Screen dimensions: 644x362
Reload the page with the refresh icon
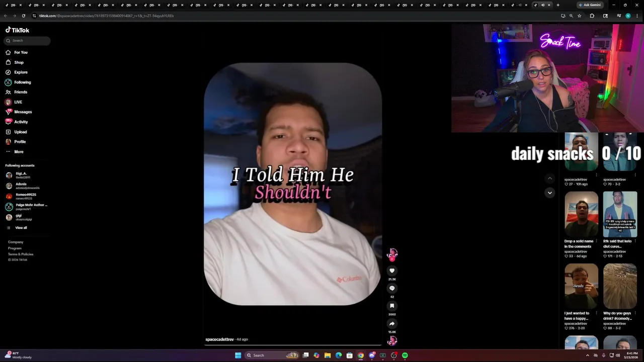coord(23,16)
